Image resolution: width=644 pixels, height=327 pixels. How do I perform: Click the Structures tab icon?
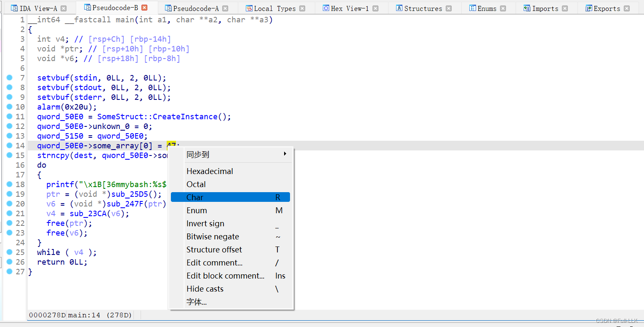tap(400, 8)
